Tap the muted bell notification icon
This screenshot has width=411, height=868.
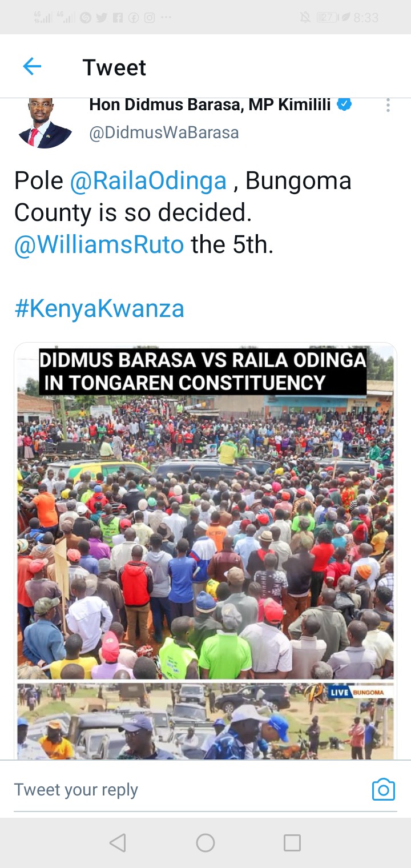click(305, 18)
